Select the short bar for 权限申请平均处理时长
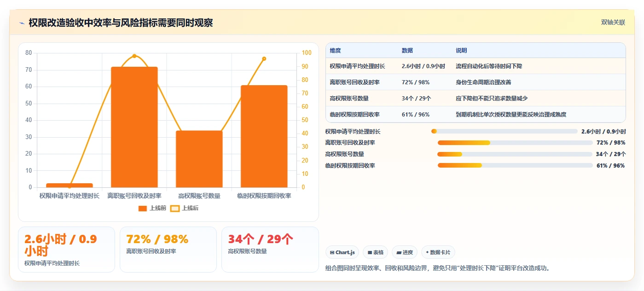644x291 pixels. [x=70, y=185]
